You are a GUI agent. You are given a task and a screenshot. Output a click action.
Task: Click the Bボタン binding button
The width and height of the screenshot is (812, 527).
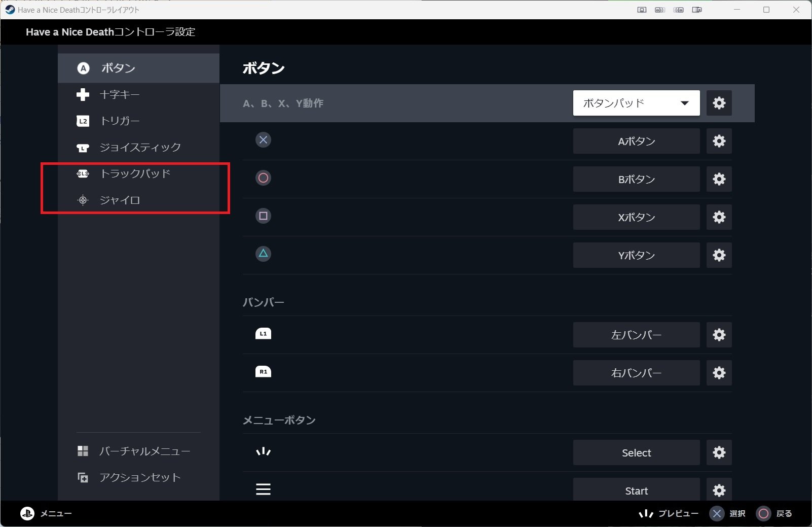click(x=636, y=179)
